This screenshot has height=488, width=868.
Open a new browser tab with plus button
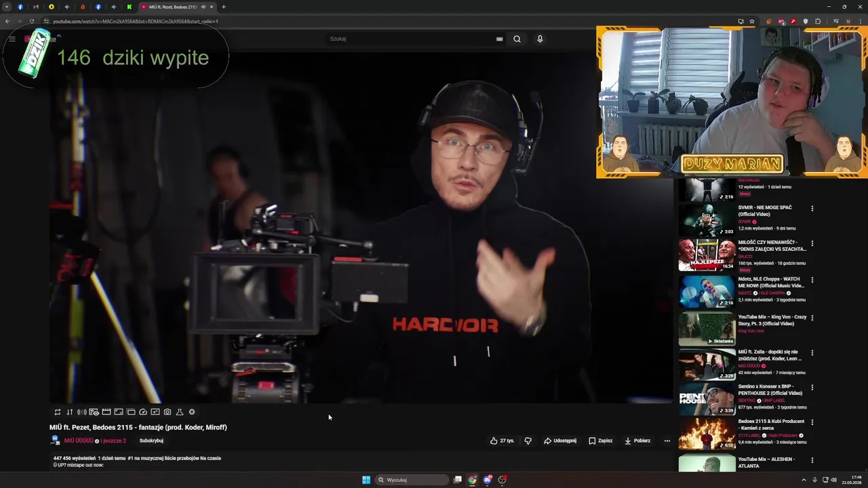224,7
